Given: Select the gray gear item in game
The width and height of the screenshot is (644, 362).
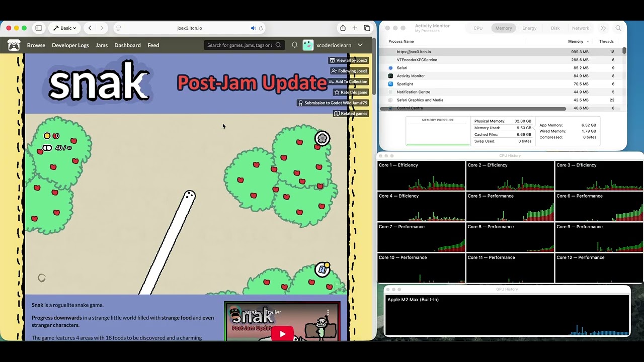Looking at the screenshot, I should [323, 138].
